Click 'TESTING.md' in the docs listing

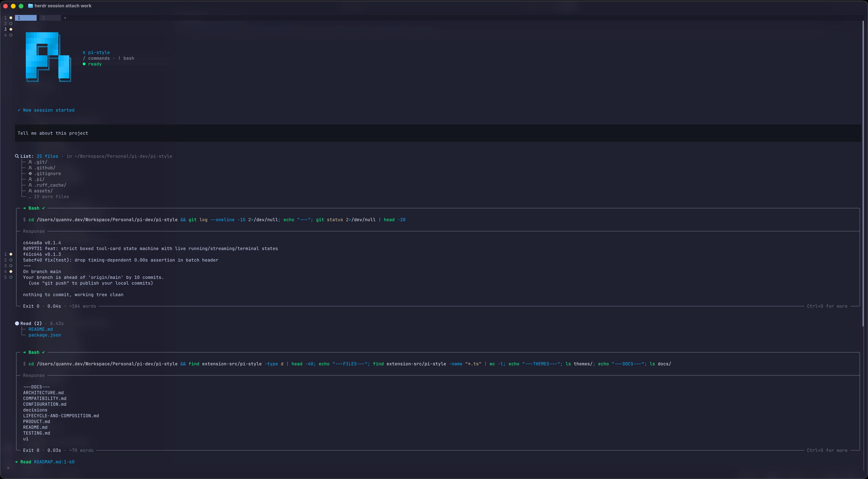point(36,433)
